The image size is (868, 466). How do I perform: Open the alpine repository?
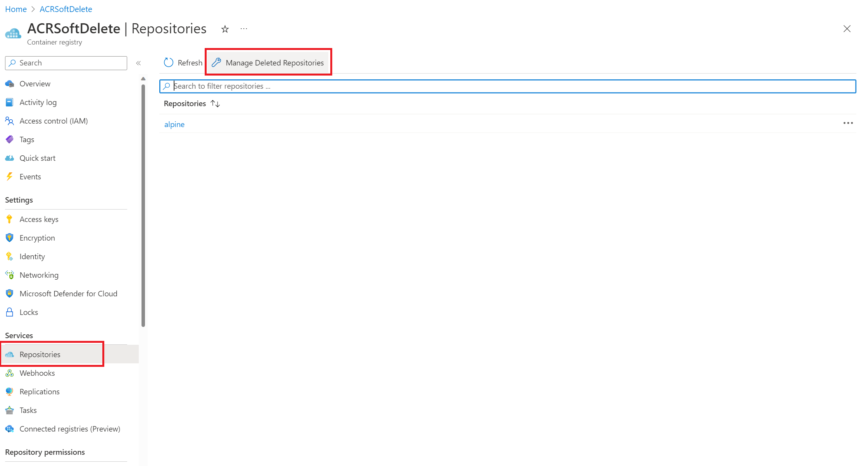pyautogui.click(x=174, y=124)
